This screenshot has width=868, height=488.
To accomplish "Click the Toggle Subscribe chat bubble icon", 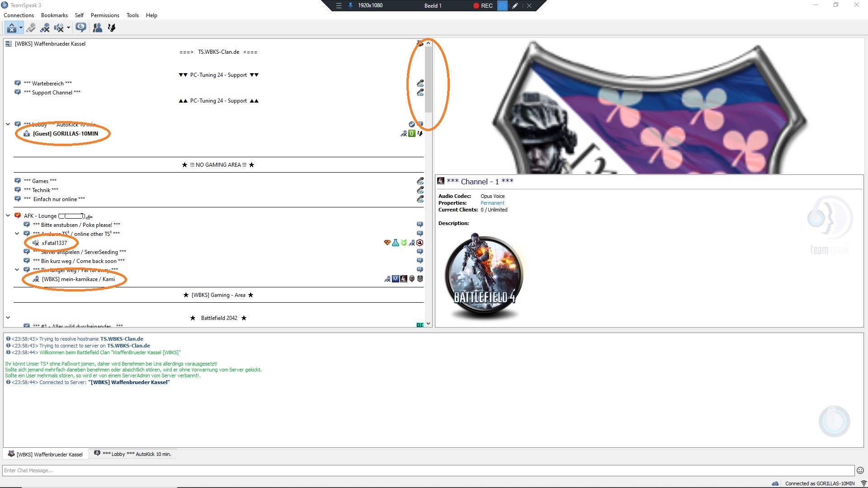I will click(81, 28).
